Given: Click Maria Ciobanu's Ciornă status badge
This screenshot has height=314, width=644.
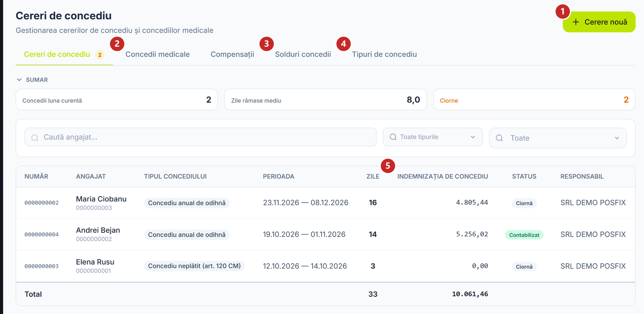Looking at the screenshot, I should click(x=524, y=203).
